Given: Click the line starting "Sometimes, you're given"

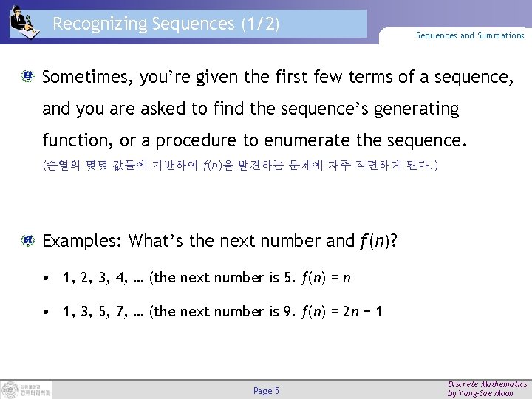Looking at the screenshot, I should click(x=278, y=76).
